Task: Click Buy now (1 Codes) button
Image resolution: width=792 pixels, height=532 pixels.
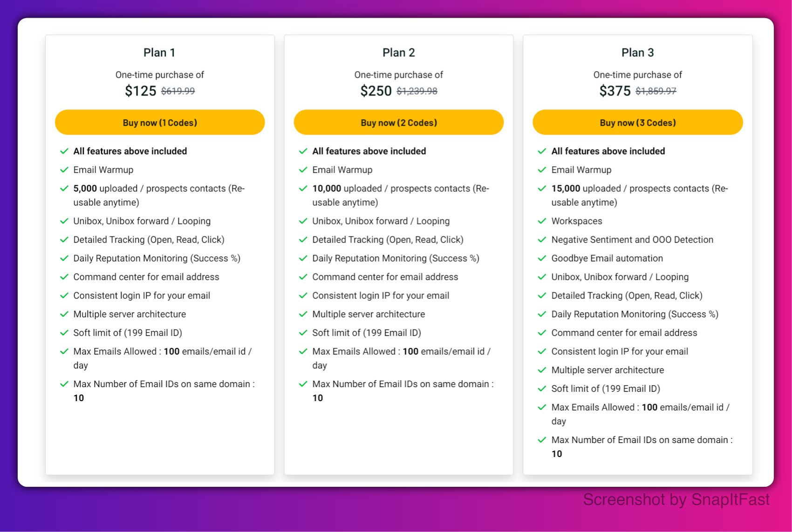Action: click(x=160, y=123)
